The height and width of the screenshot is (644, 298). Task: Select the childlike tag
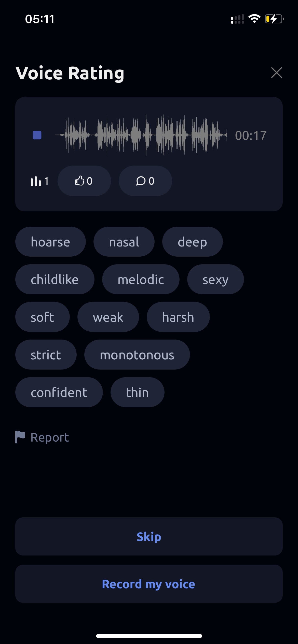55,279
